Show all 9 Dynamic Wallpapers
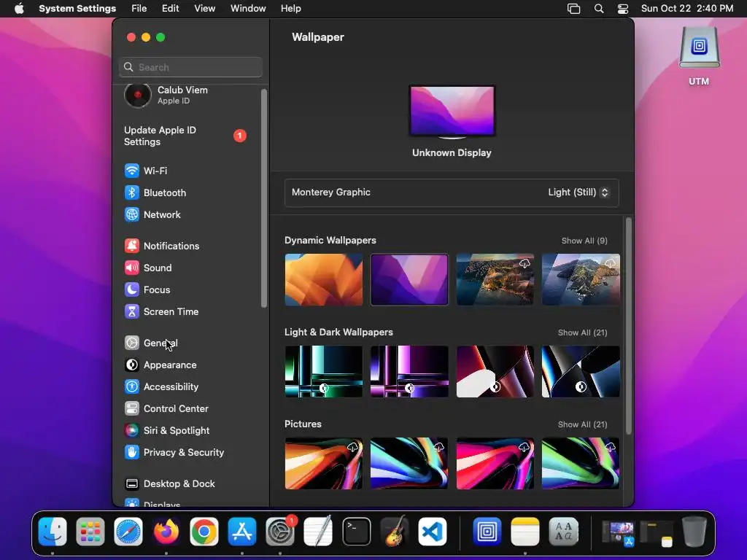This screenshot has height=560, width=747. pyautogui.click(x=584, y=241)
